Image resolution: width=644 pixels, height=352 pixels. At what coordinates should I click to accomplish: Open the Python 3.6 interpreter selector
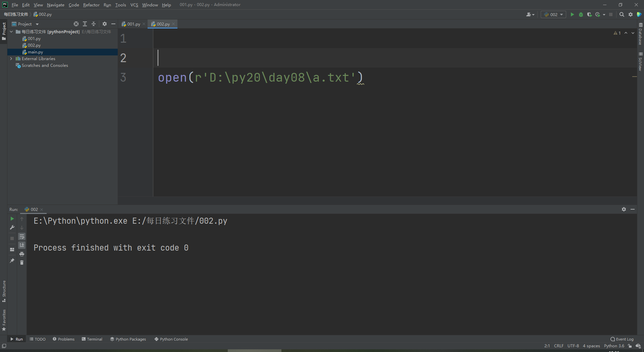click(x=614, y=346)
